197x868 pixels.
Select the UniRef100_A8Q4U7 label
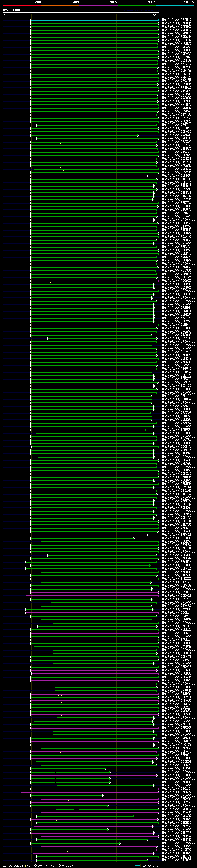coord(177,460)
